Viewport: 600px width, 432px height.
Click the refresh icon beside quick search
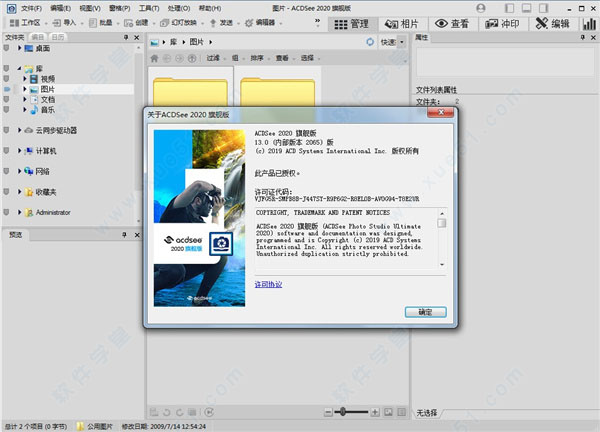point(370,42)
